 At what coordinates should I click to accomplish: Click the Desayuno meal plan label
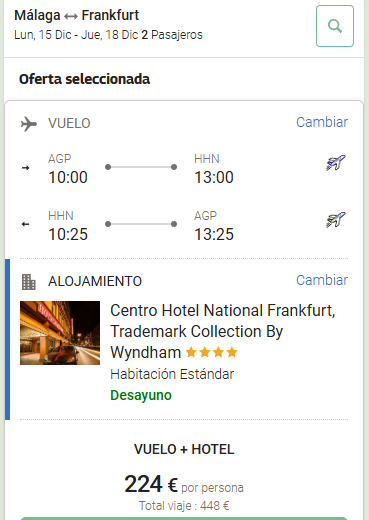pyautogui.click(x=141, y=395)
